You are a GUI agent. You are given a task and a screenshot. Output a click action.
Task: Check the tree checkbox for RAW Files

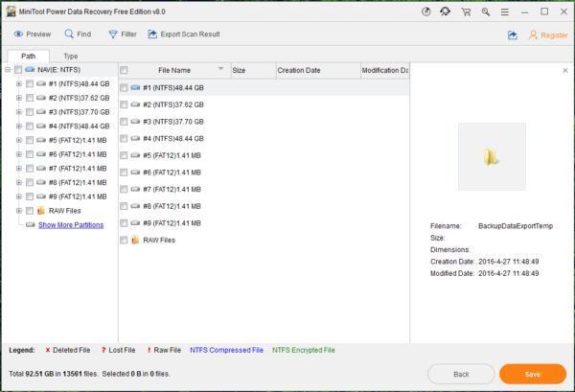pyautogui.click(x=30, y=211)
